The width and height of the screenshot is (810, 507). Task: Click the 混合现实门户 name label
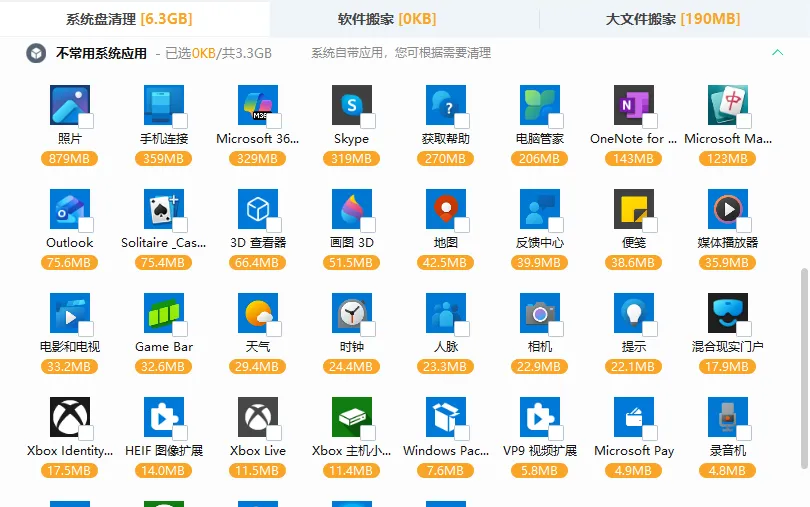tap(728, 347)
